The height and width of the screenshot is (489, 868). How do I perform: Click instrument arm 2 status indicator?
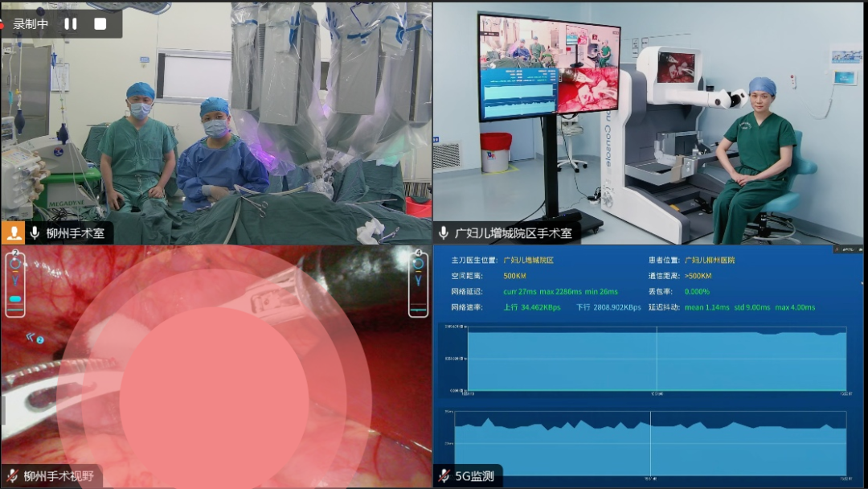click(15, 284)
